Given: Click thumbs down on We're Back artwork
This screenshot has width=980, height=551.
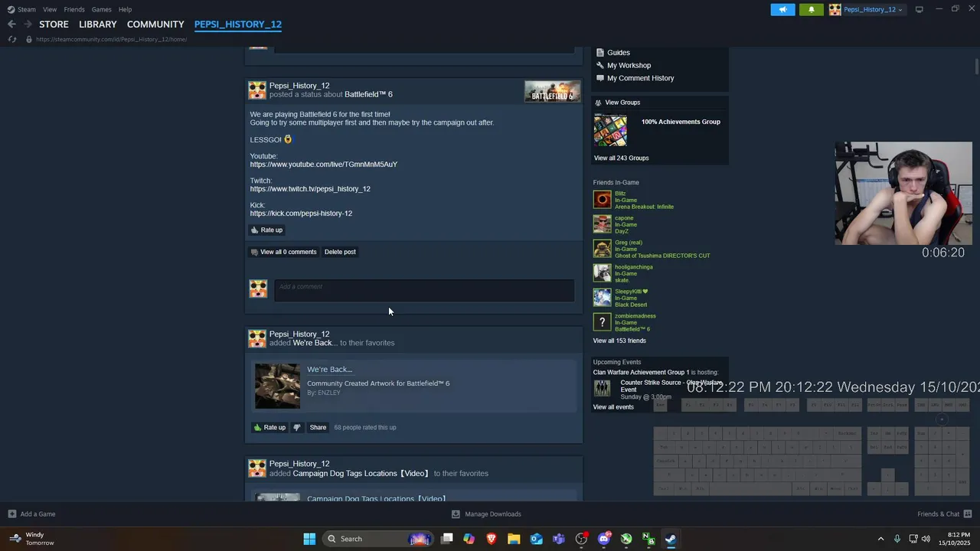Looking at the screenshot, I should tap(297, 427).
